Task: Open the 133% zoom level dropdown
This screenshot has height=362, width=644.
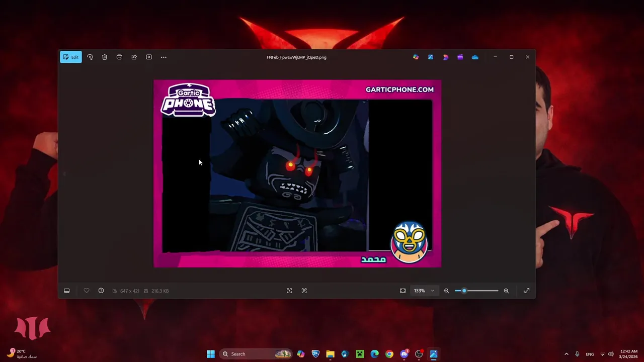Action: [x=424, y=291]
